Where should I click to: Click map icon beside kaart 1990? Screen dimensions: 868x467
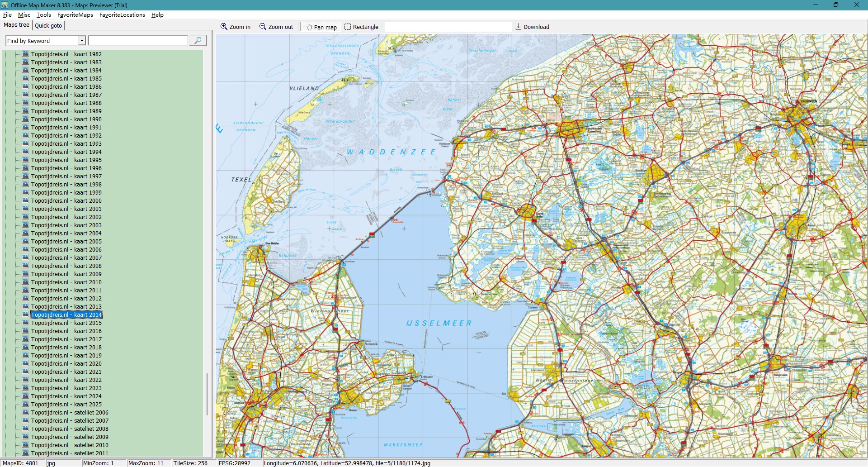[x=25, y=119]
